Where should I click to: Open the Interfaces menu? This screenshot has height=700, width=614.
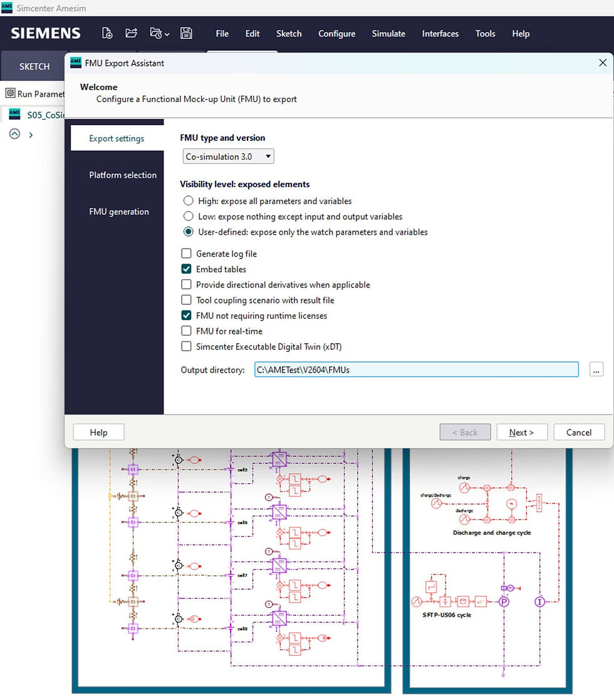pos(440,33)
